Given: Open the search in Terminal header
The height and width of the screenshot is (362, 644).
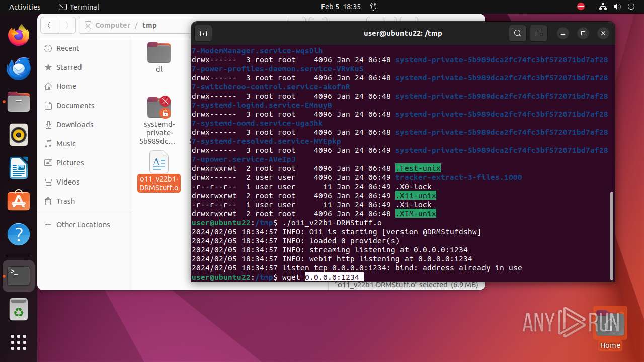Looking at the screenshot, I should 518,34.
